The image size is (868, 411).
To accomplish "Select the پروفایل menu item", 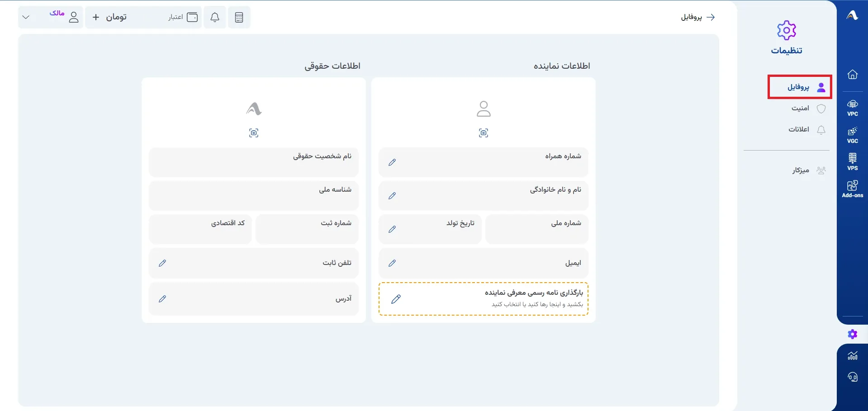I will point(800,87).
